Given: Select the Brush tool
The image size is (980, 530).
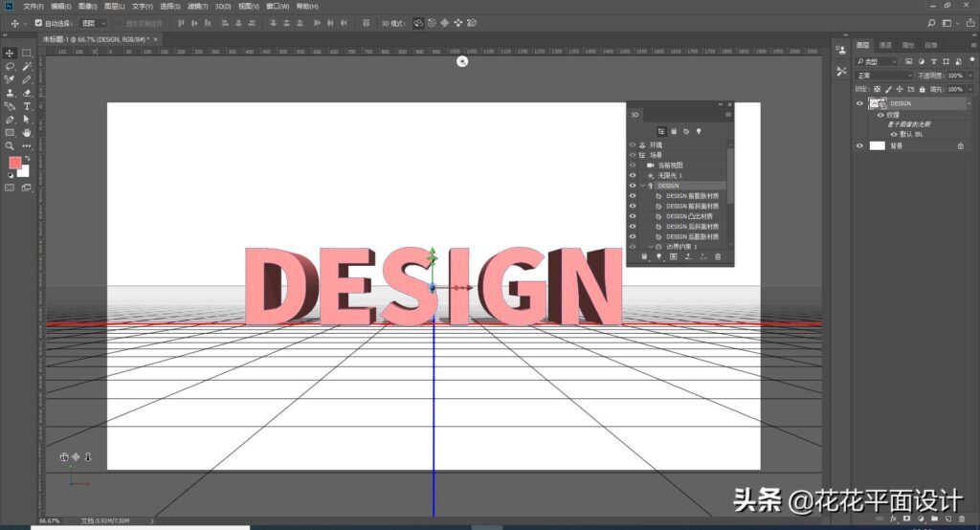Looking at the screenshot, I should click(27, 79).
